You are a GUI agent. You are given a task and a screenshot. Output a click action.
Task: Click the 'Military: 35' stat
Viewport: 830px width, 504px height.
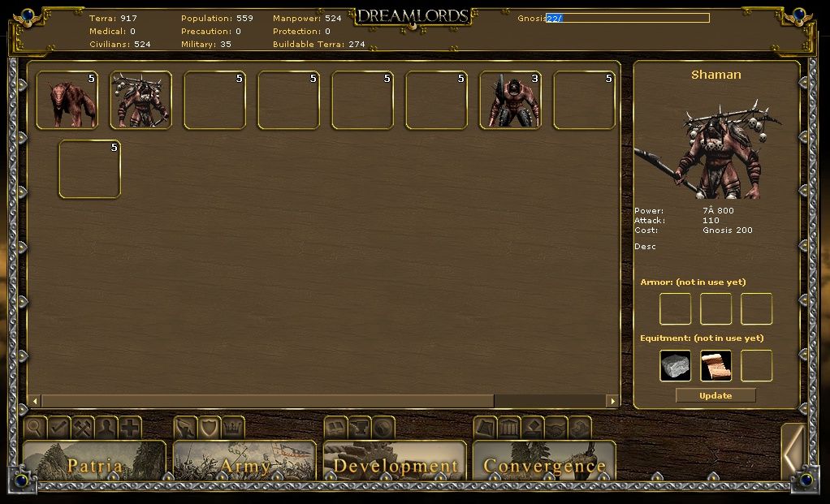(206, 45)
